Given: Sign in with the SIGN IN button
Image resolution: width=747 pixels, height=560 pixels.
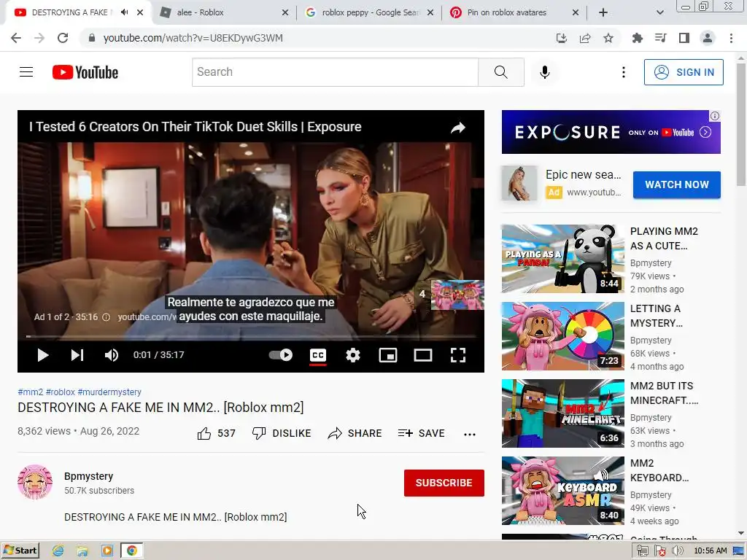Looking at the screenshot, I should coord(683,72).
